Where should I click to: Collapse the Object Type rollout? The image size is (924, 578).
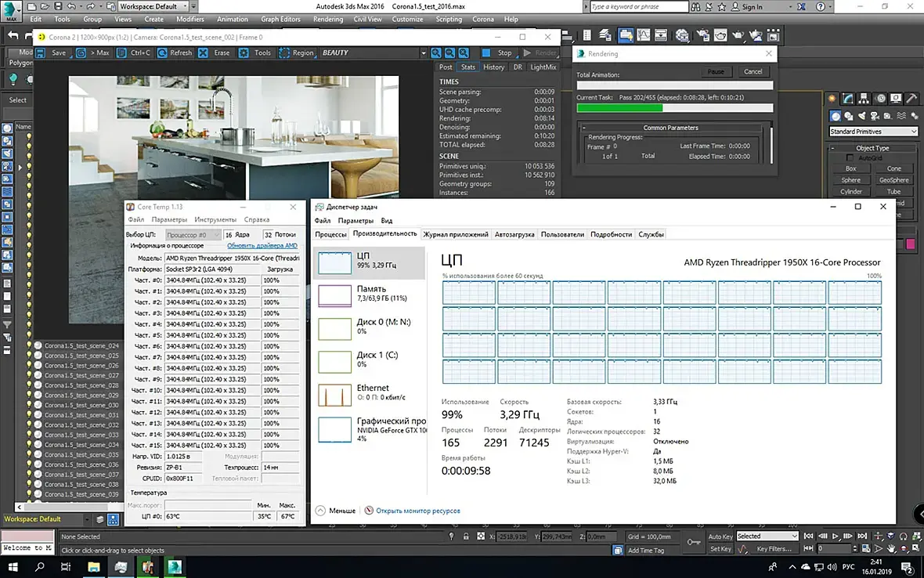[872, 147]
